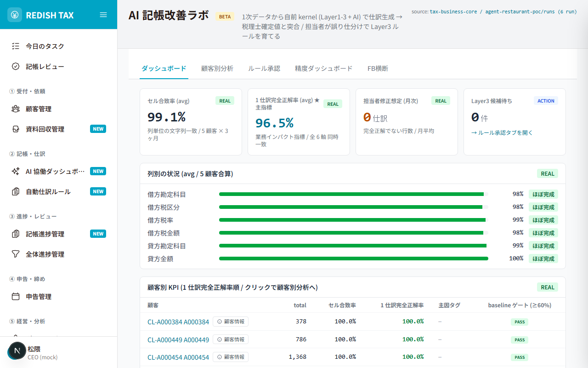This screenshot has width=588, height=368.
Task: Click the BETA badge next to title
Action: pos(225,17)
